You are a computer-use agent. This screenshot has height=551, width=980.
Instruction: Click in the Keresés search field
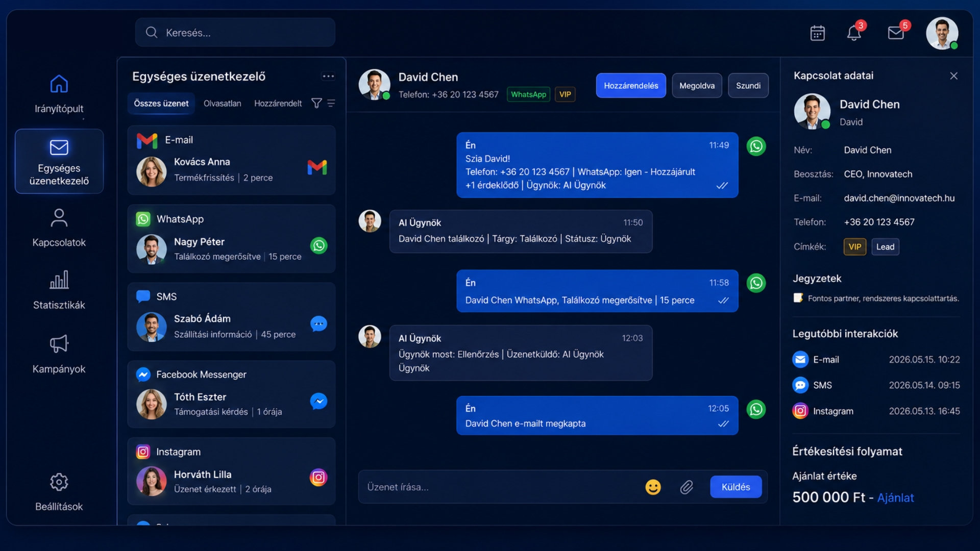(x=235, y=33)
